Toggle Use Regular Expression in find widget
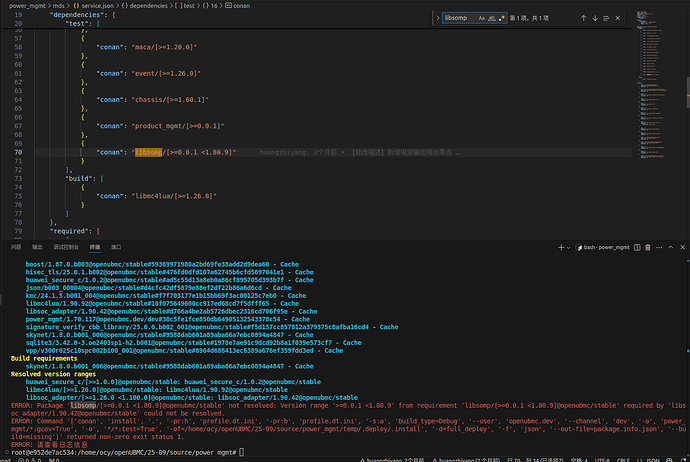The height and width of the screenshot is (462, 690). tap(504, 19)
